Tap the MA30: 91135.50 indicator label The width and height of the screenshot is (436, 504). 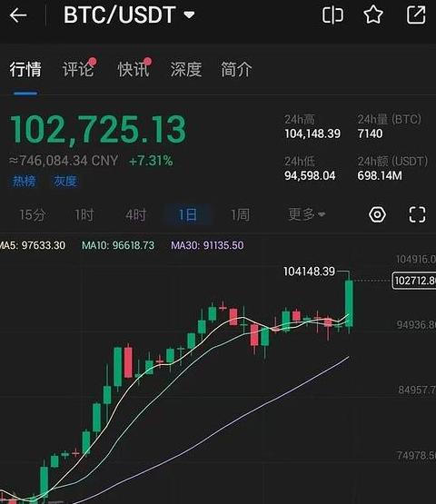pos(207,245)
